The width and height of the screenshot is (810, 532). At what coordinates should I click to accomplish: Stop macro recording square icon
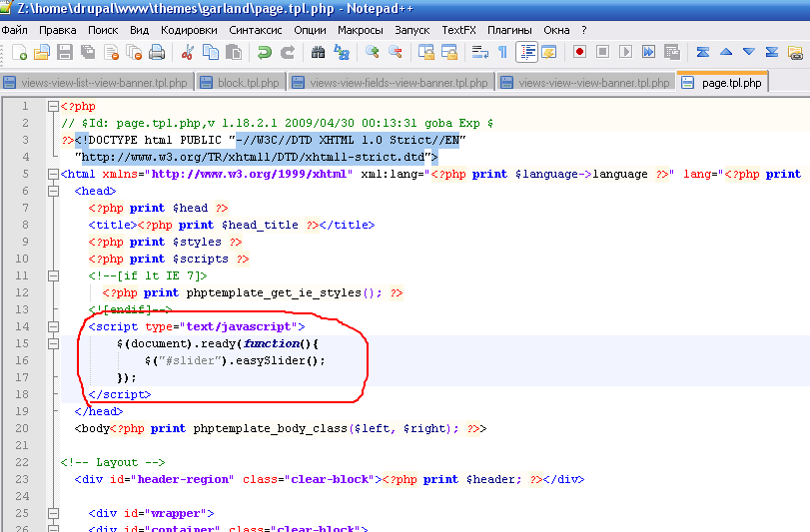(602, 52)
